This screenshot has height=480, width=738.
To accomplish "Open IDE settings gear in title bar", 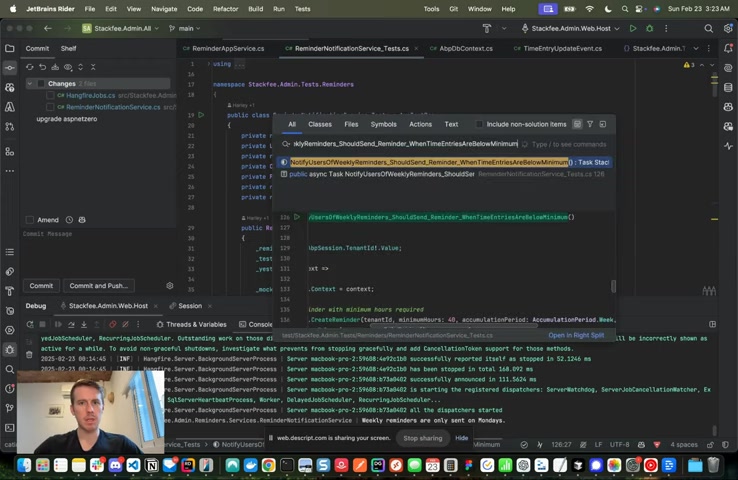I will [728, 29].
